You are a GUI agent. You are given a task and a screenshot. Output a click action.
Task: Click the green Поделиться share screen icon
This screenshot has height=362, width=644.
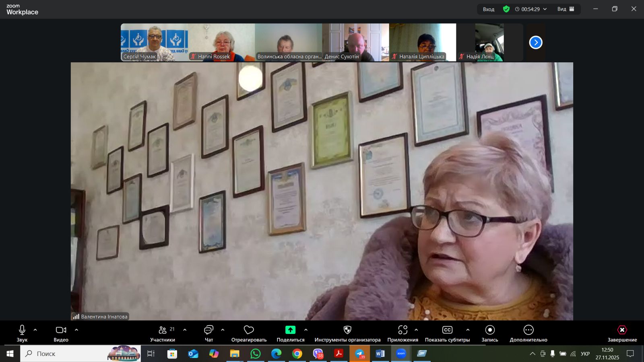point(290,330)
